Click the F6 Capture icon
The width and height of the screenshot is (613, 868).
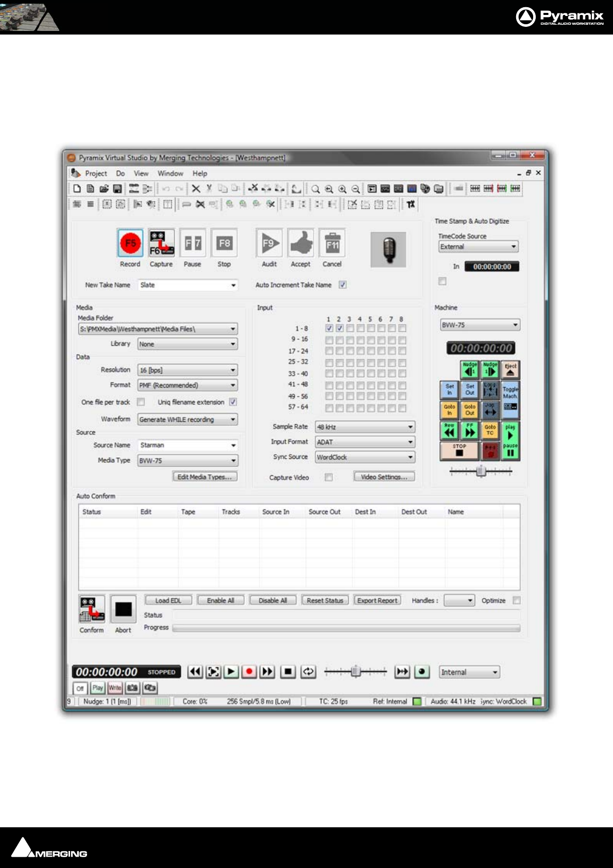161,243
